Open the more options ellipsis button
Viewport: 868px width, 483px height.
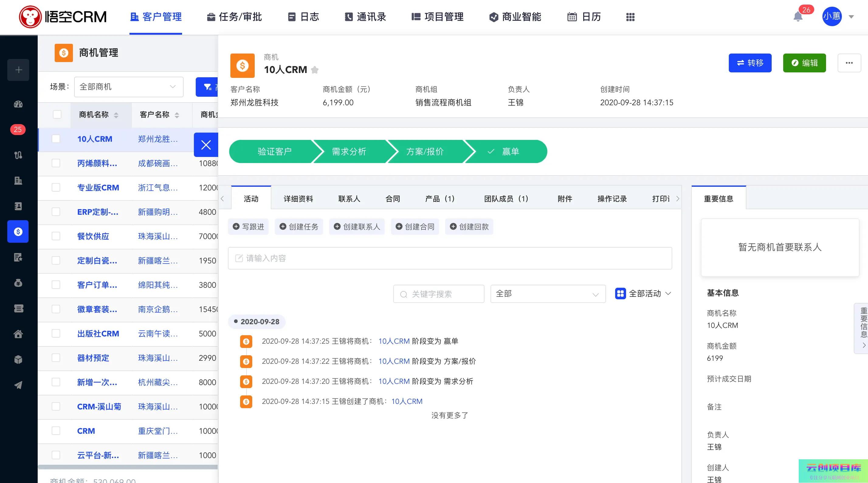pos(849,63)
